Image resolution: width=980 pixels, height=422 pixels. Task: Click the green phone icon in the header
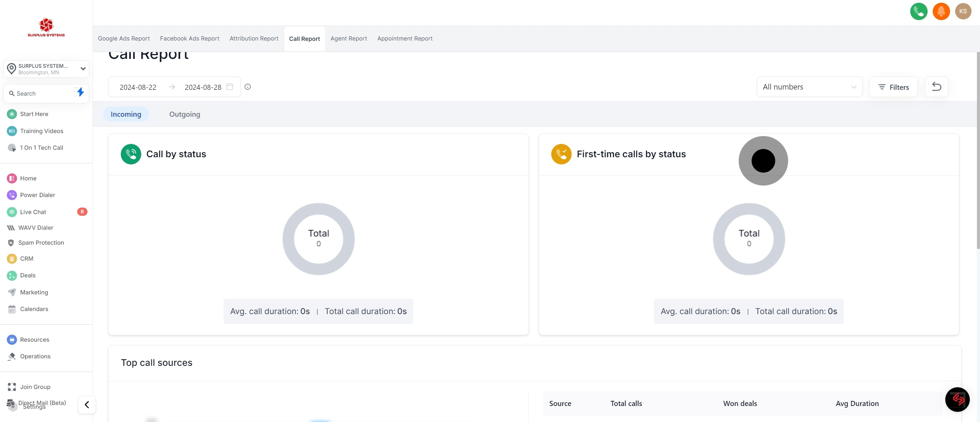[x=919, y=12]
